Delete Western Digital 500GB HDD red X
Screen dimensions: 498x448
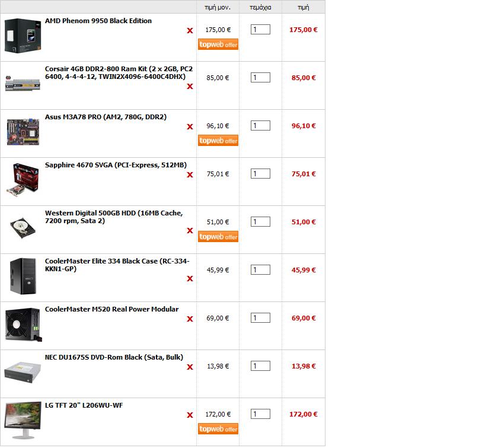click(x=190, y=230)
